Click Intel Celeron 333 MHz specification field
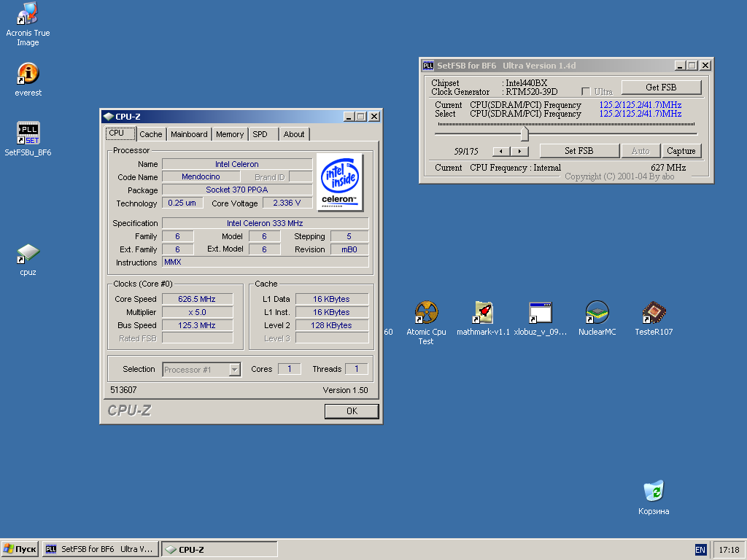The image size is (747, 560). 265,223
